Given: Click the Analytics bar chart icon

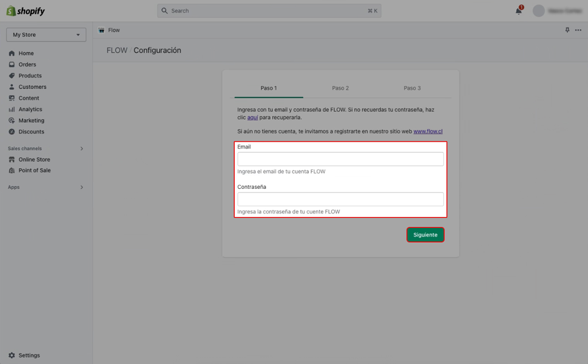Looking at the screenshot, I should [11, 110].
